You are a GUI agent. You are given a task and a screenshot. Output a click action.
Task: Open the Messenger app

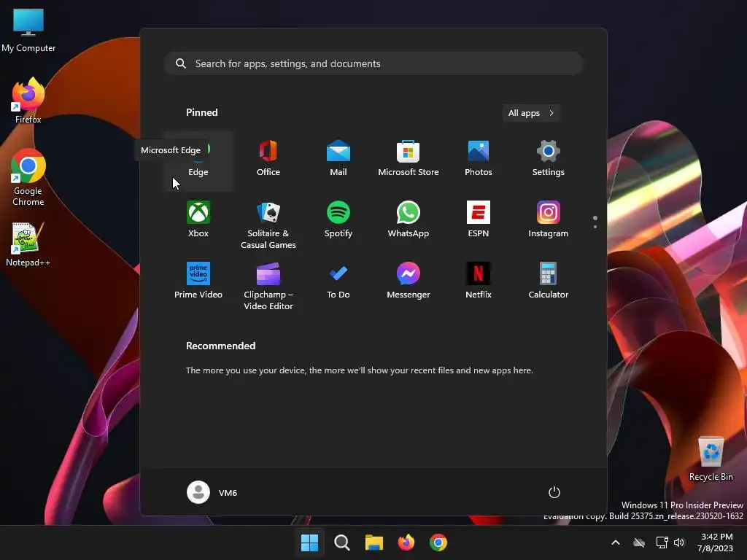[409, 281]
